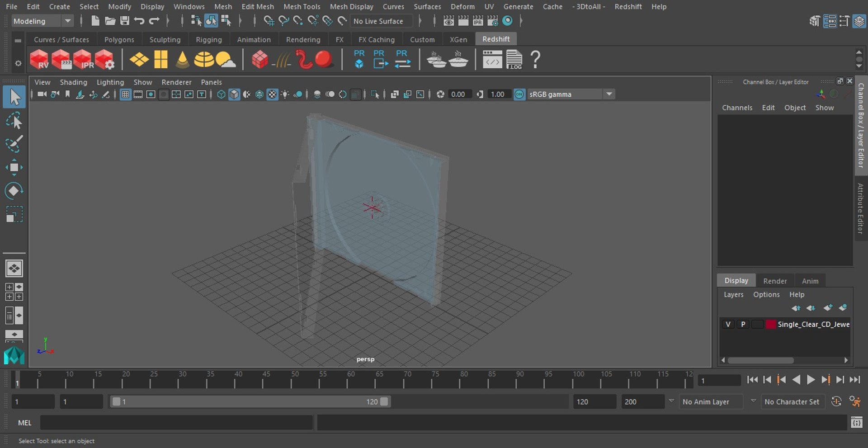Toggle viewport grid display
Image resolution: width=868 pixels, height=448 pixels.
[x=125, y=94]
